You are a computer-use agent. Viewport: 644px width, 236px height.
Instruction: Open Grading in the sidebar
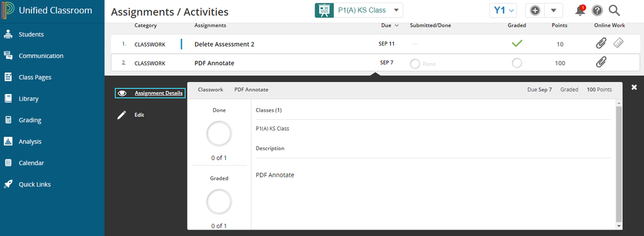[x=30, y=120]
